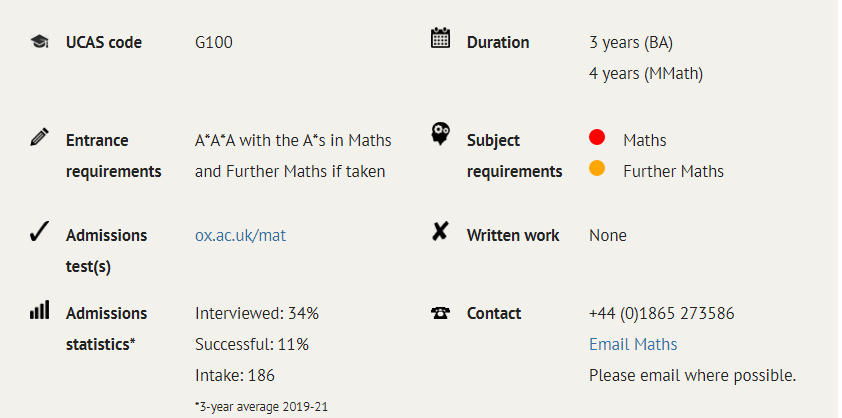The height and width of the screenshot is (418, 842).
Task: Click the X Written work icon
Action: [440, 232]
